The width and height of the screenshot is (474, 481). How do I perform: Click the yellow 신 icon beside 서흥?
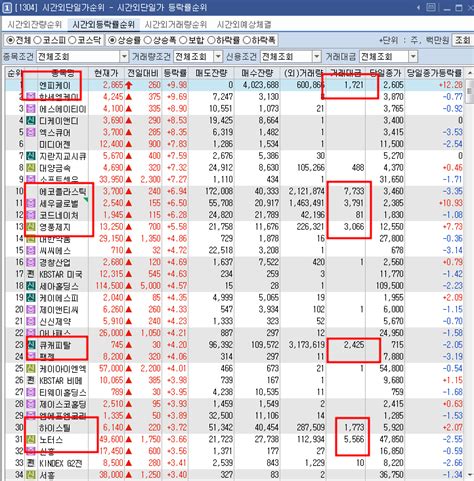click(31, 475)
